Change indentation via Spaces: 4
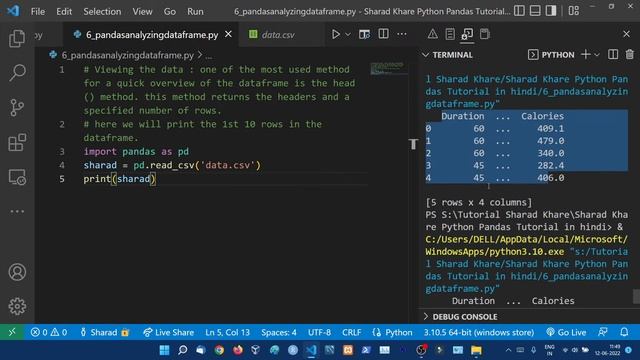 (x=279, y=332)
